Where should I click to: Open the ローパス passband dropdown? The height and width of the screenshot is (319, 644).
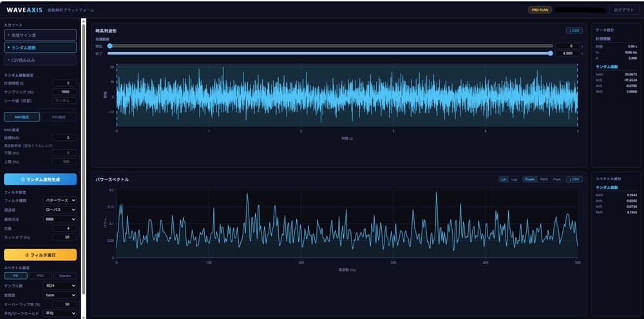[59, 210]
